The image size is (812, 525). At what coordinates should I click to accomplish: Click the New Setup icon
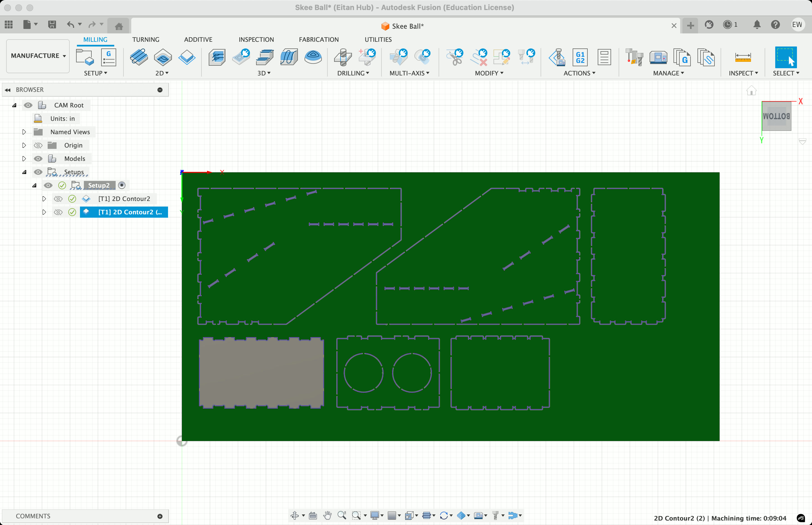click(85, 57)
